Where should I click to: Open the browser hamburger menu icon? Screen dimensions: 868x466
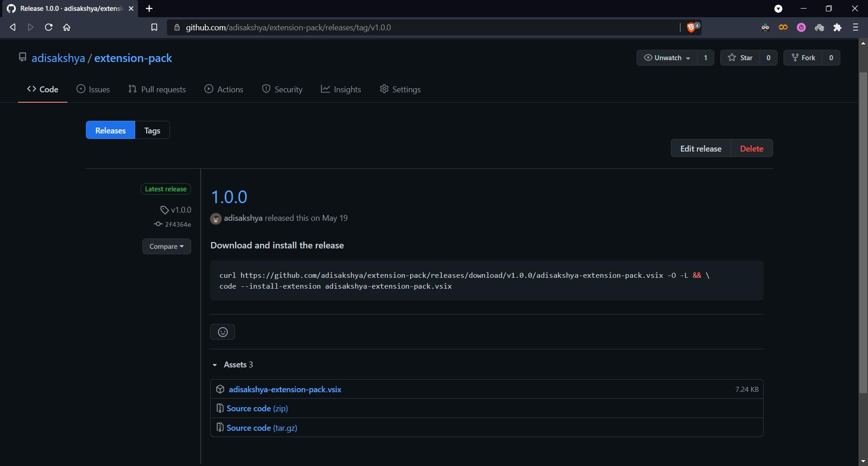coord(855,28)
